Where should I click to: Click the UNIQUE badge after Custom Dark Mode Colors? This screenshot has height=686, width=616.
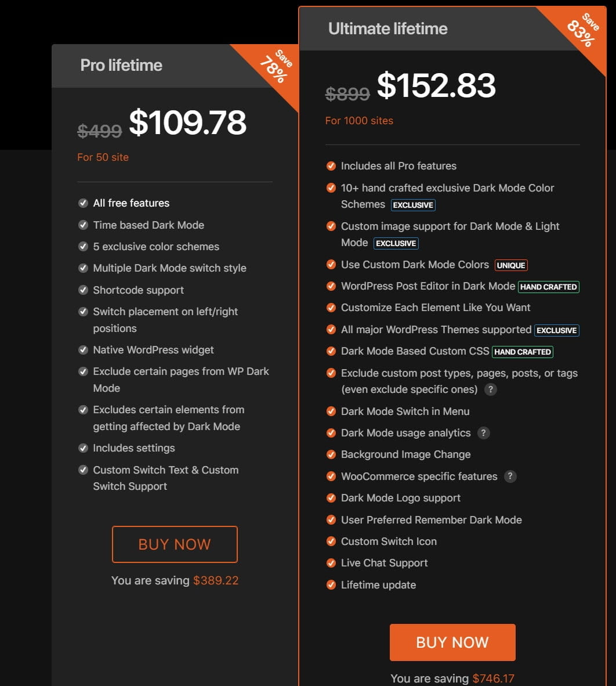click(511, 265)
